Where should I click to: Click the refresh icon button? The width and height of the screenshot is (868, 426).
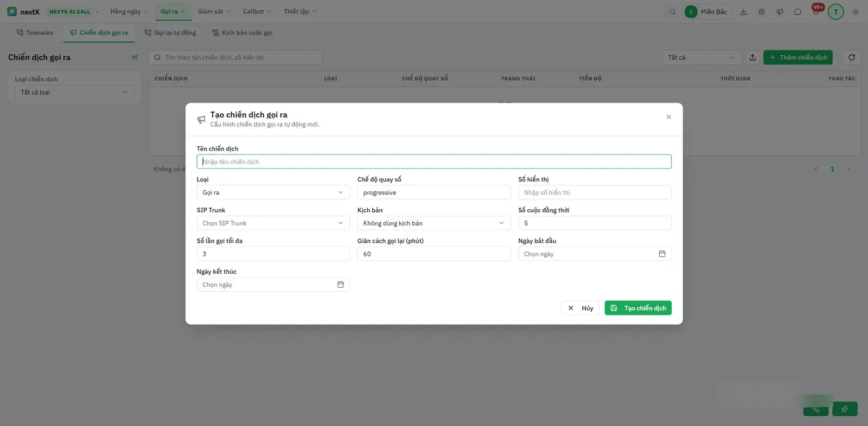[852, 57]
